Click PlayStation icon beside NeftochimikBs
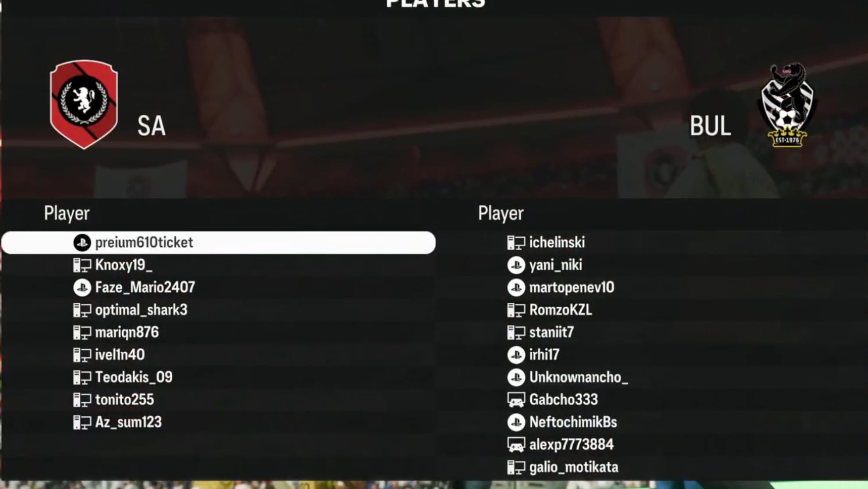 tap(516, 422)
